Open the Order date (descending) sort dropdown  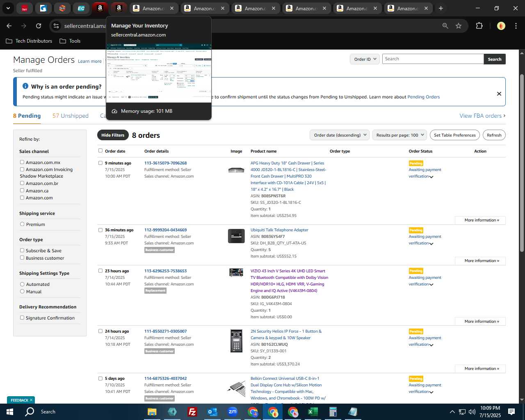click(x=340, y=135)
